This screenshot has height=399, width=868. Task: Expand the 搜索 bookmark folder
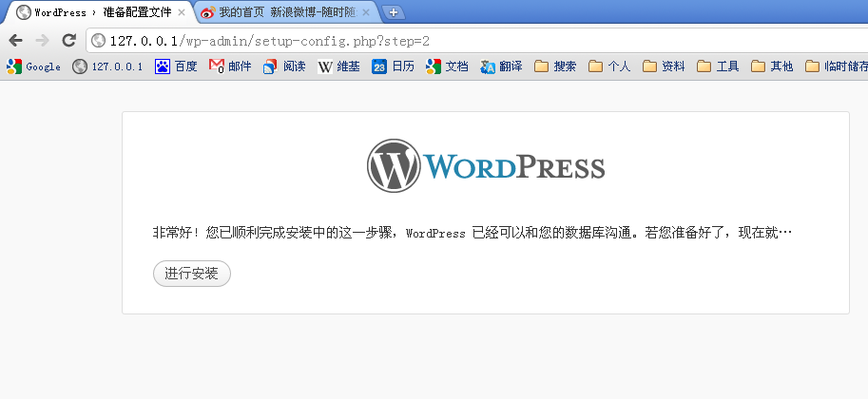coord(555,66)
